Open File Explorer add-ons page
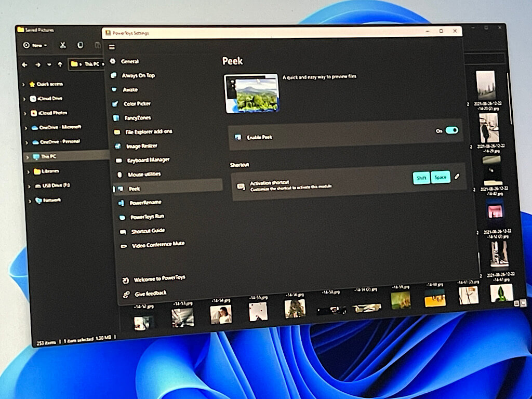 149,131
